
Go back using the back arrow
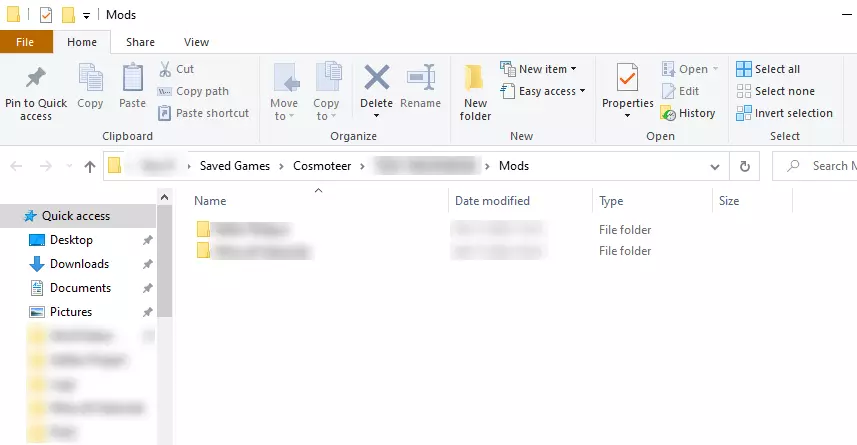pyautogui.click(x=16, y=166)
